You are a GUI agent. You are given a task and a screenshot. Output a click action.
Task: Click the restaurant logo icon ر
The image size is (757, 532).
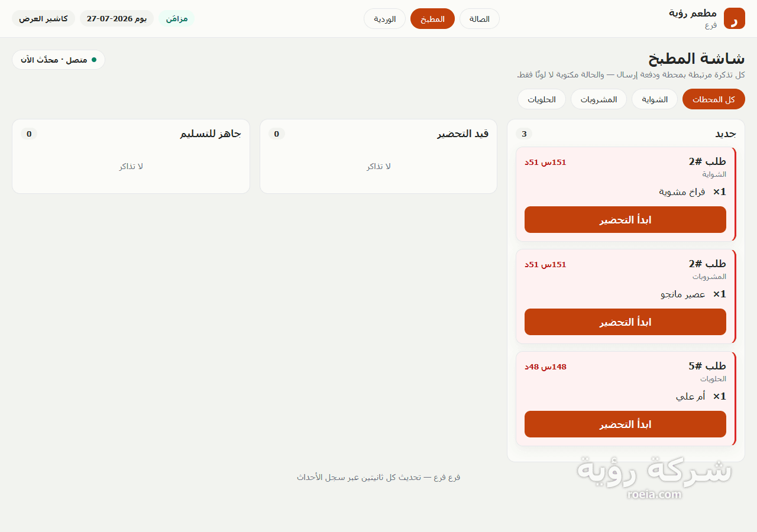pyautogui.click(x=734, y=18)
